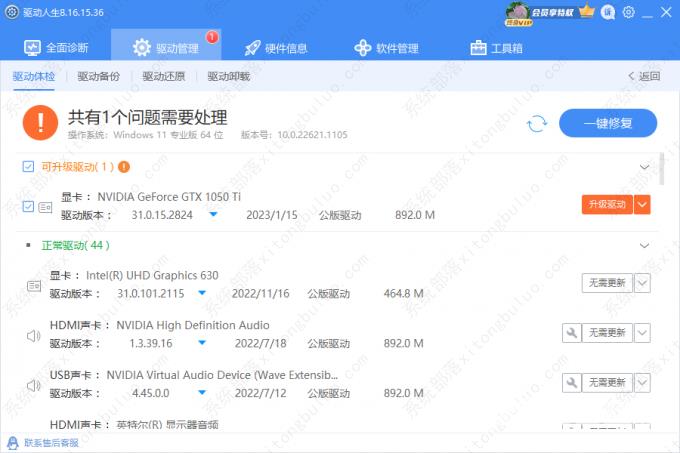This screenshot has width=680, height=453.
Task: Select the 驱动体检 sub-tab
Action: pyautogui.click(x=34, y=77)
